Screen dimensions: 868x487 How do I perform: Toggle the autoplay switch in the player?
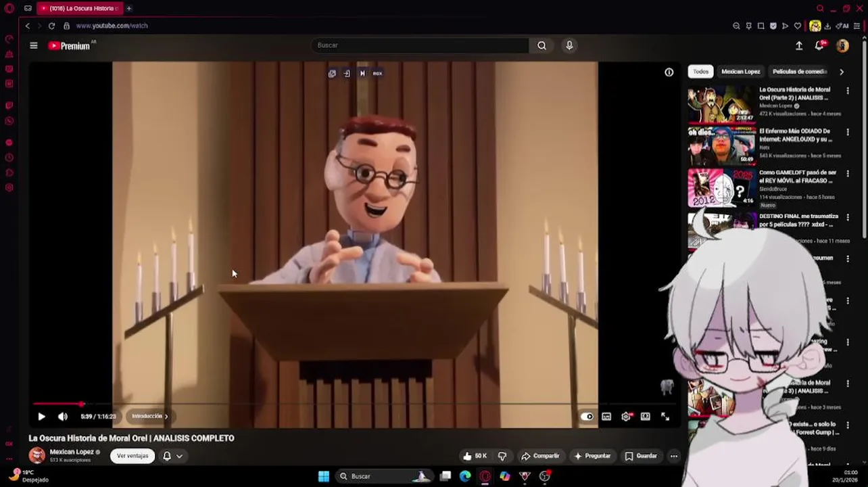click(x=587, y=417)
